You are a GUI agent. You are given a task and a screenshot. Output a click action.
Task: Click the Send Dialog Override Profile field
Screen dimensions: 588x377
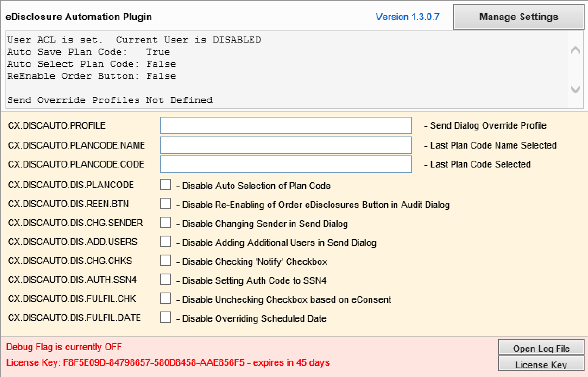tap(286, 125)
